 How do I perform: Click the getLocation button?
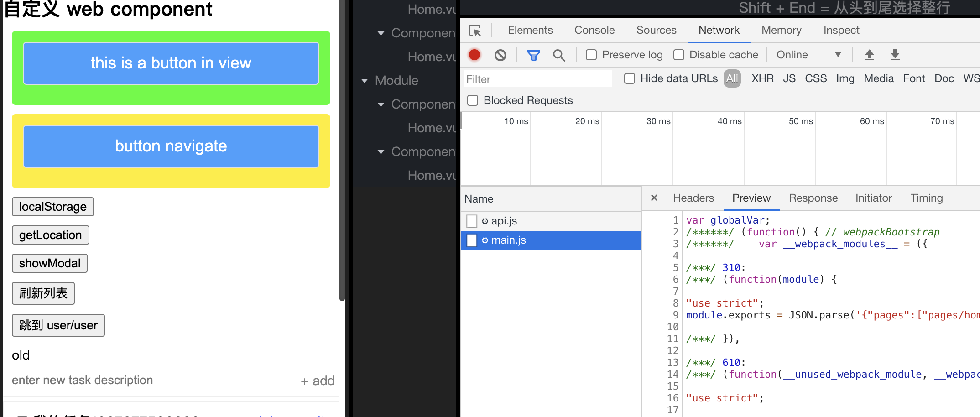(51, 235)
